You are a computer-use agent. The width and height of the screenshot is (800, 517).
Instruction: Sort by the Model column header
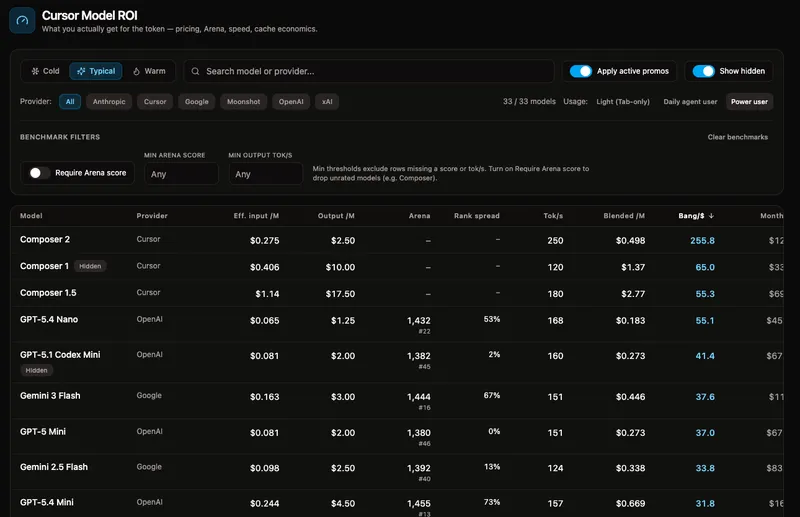31,216
